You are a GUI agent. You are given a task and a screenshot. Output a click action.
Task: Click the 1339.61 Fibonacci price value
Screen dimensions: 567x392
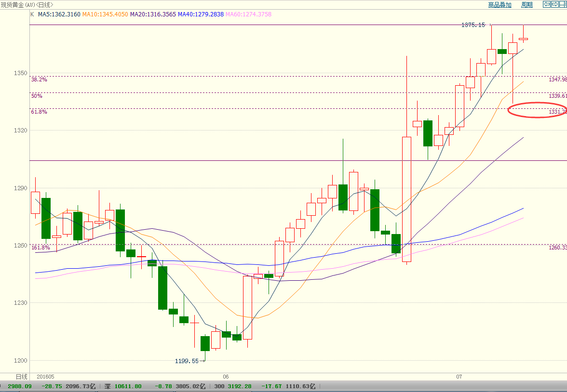(557, 96)
